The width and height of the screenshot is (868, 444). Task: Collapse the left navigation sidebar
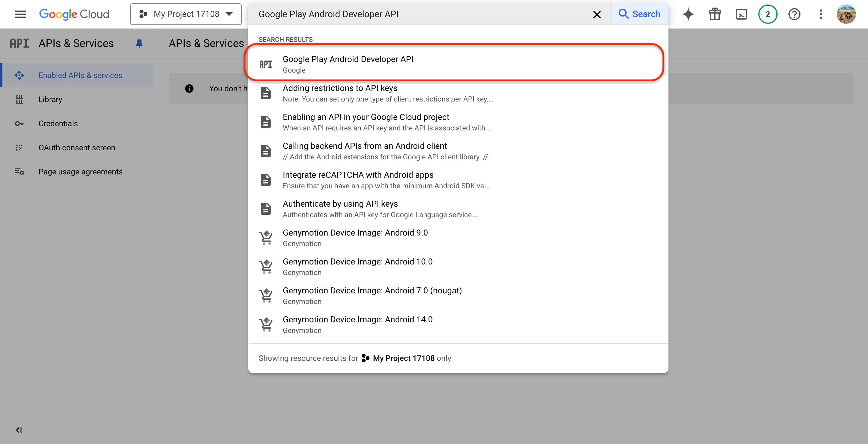coord(19,430)
